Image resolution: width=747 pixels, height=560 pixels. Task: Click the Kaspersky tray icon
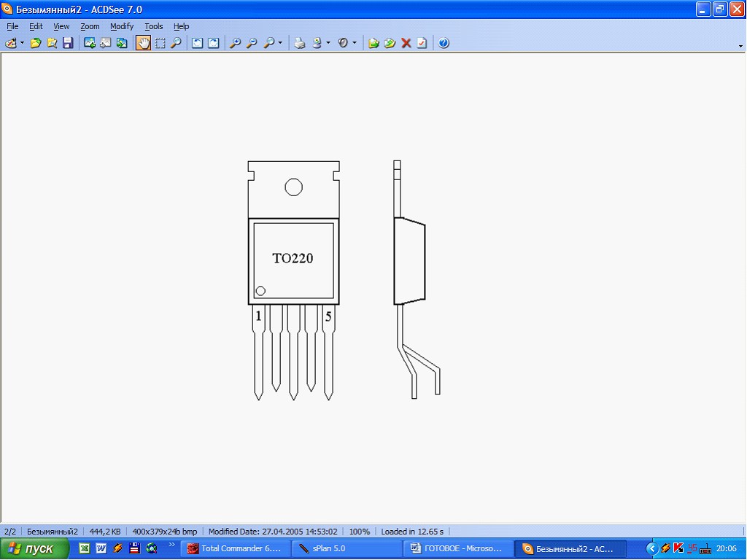point(678,548)
